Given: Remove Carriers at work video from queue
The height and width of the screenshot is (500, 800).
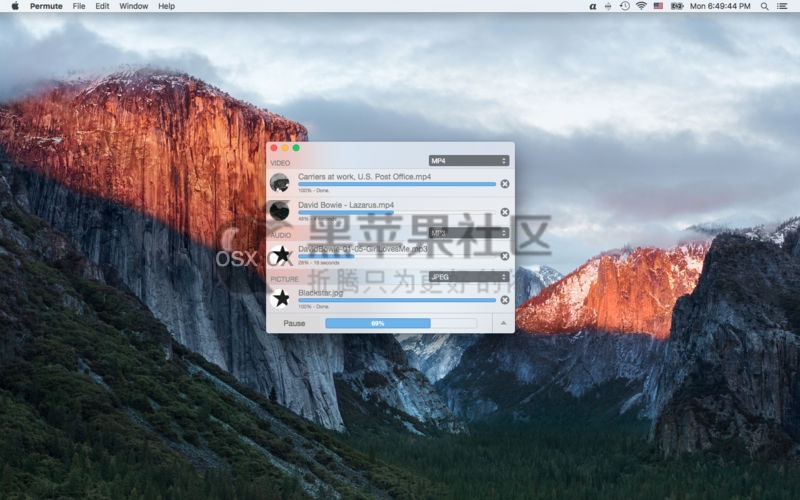Looking at the screenshot, I should point(505,184).
